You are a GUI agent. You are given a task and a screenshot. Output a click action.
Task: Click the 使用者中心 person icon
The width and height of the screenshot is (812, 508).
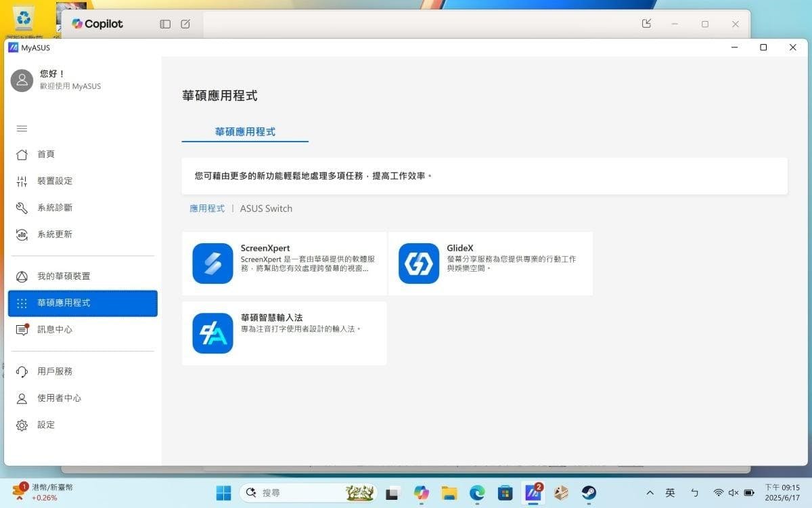pyautogui.click(x=22, y=398)
